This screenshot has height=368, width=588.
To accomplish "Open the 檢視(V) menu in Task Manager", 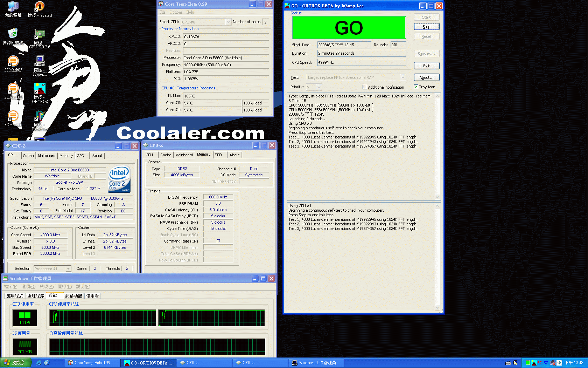I will point(47,287).
